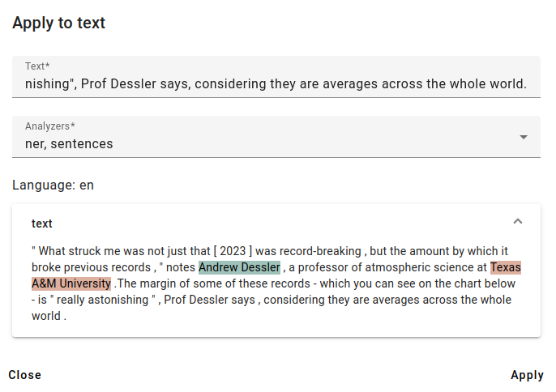This screenshot has height=392, width=556.
Task: Select the highlighted entity Andrew Dessler
Action: coord(239,267)
